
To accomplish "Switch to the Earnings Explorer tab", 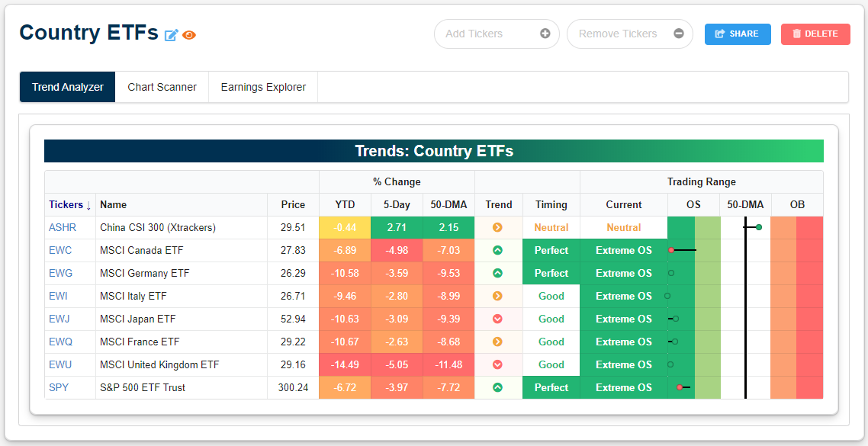I will pos(263,87).
